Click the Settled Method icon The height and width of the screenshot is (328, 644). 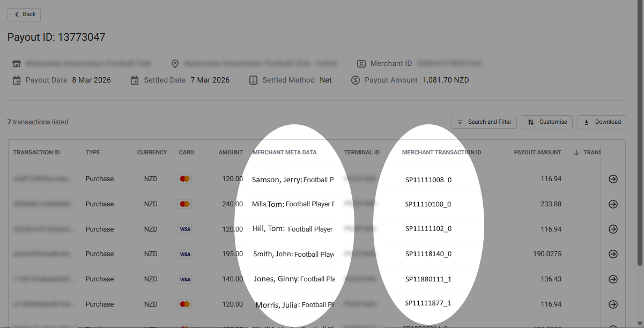click(253, 80)
